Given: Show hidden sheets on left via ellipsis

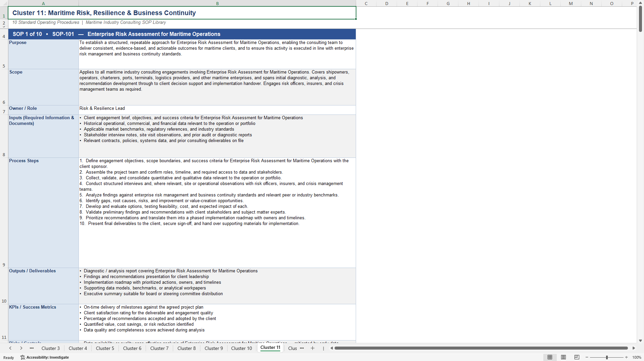Looking at the screenshot, I should [32, 348].
